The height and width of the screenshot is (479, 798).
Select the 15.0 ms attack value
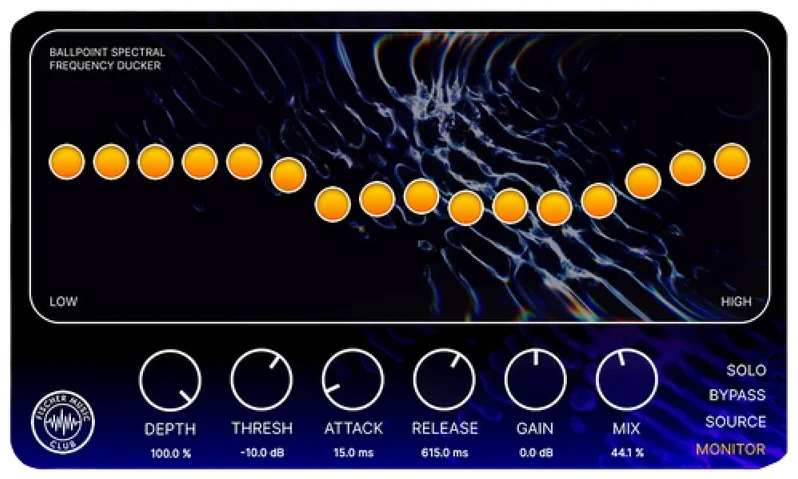click(353, 453)
